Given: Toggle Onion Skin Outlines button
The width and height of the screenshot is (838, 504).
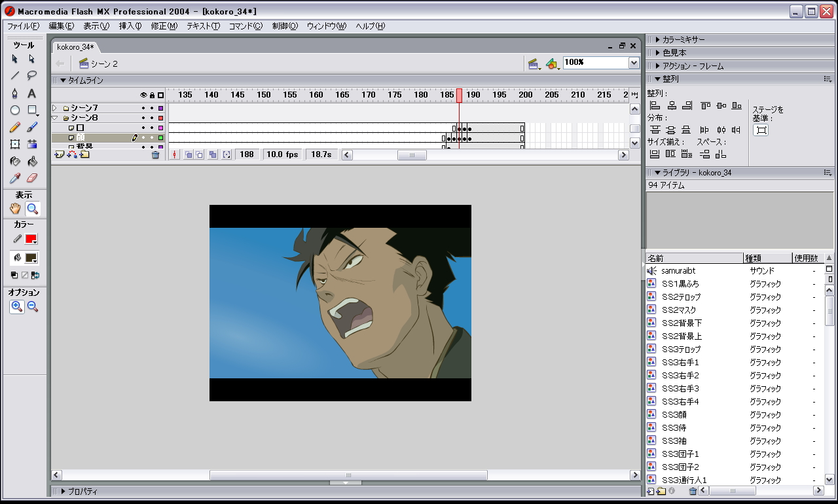Looking at the screenshot, I should (x=200, y=155).
